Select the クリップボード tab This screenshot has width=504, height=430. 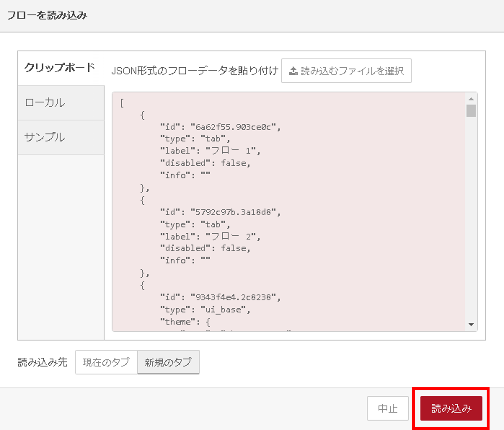(61, 68)
